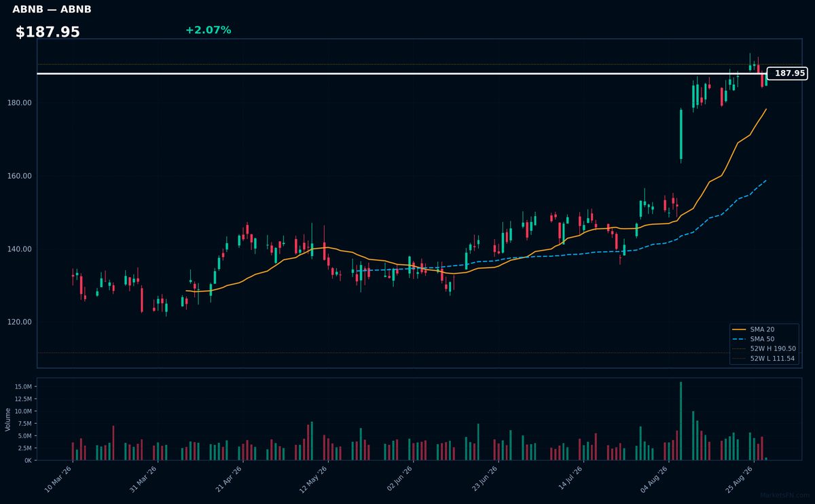Click the 04 Aug '26 date label
Screen dimensions: 815x504
coord(654,480)
